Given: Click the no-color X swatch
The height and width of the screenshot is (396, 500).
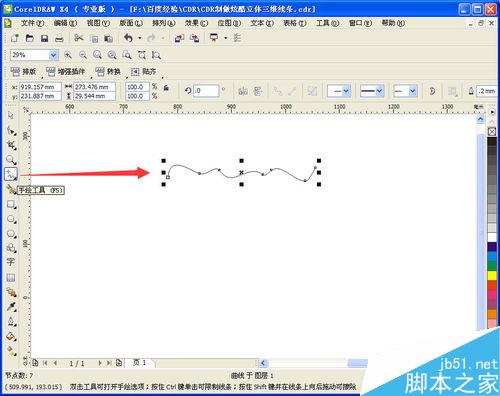Looking at the screenshot, I should coord(492,132).
